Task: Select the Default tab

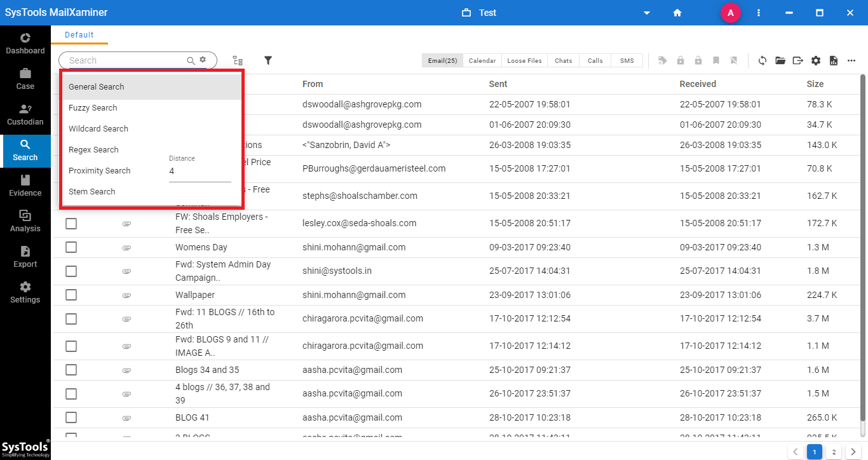Action: 79,35
